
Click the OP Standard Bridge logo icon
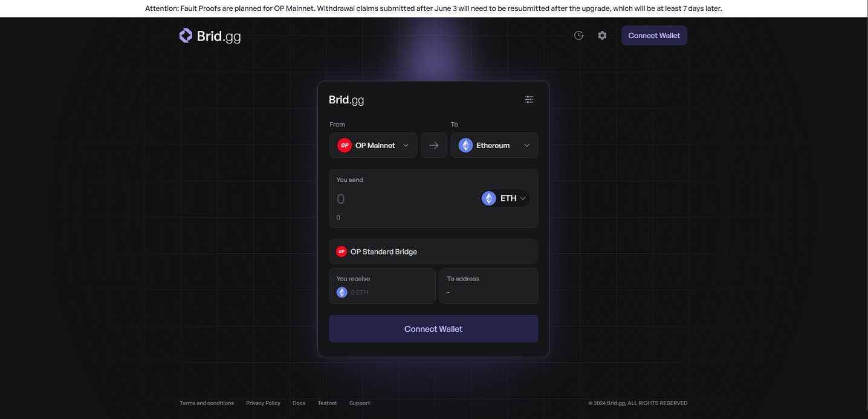(x=342, y=252)
